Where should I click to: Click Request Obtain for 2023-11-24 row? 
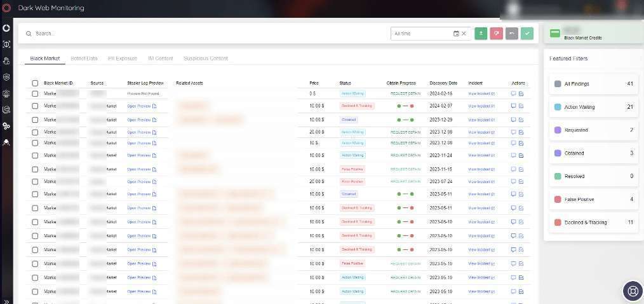[x=405, y=155]
